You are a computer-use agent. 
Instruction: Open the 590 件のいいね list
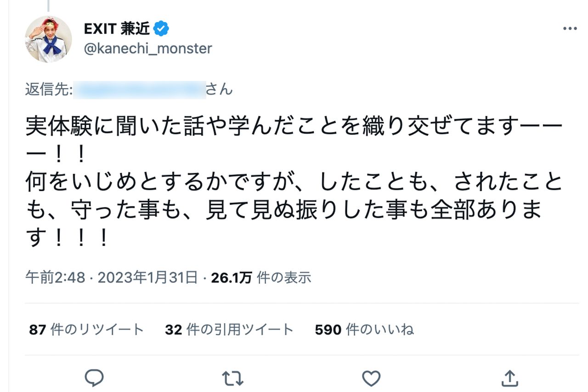[364, 329]
